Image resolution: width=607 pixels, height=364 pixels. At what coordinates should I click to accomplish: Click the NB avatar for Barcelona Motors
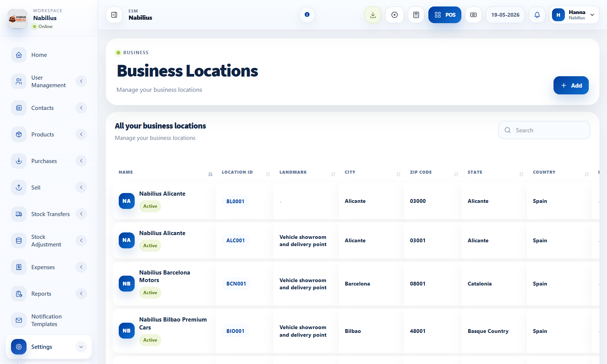click(127, 284)
